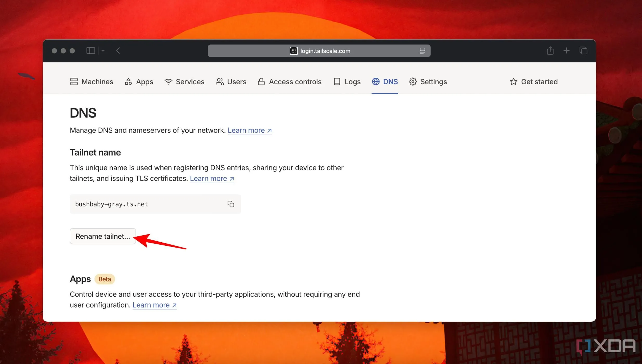Screen dimensions: 642x364
Task: Click the Settings gear icon
Action: pyautogui.click(x=413, y=82)
